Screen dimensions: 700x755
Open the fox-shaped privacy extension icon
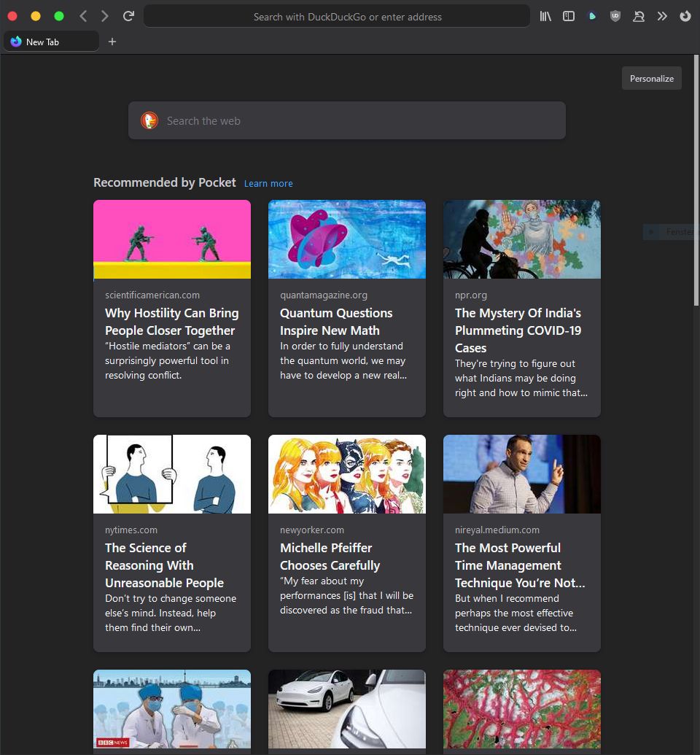click(x=639, y=16)
